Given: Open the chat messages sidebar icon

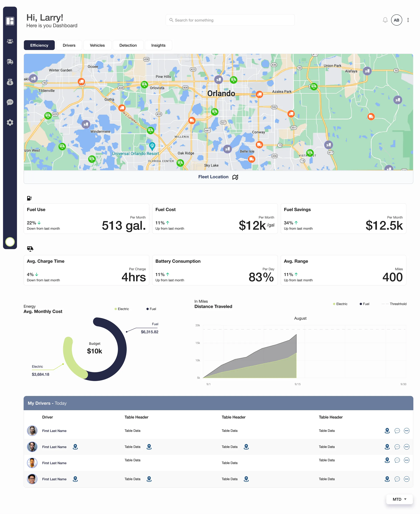Looking at the screenshot, I should point(10,102).
